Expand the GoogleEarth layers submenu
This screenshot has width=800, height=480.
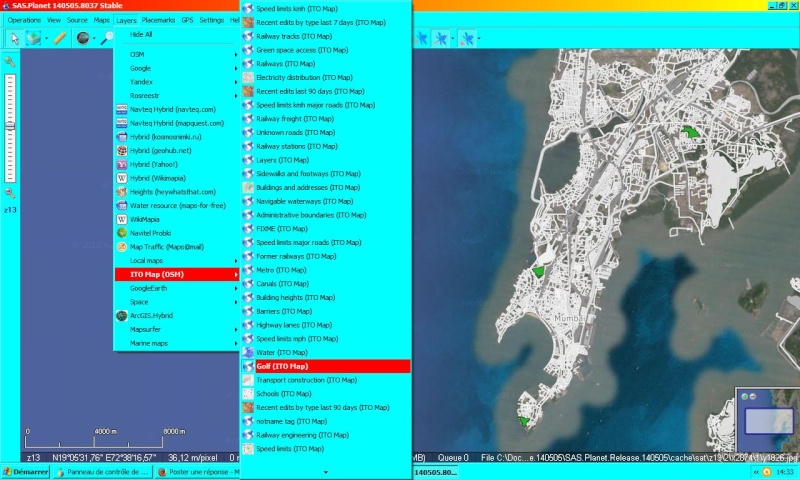pos(177,288)
